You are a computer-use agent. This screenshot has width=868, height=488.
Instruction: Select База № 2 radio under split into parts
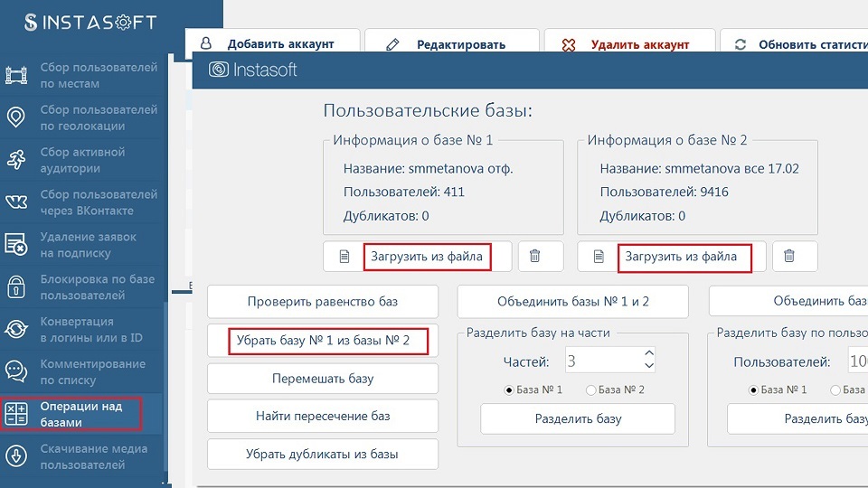pos(590,390)
